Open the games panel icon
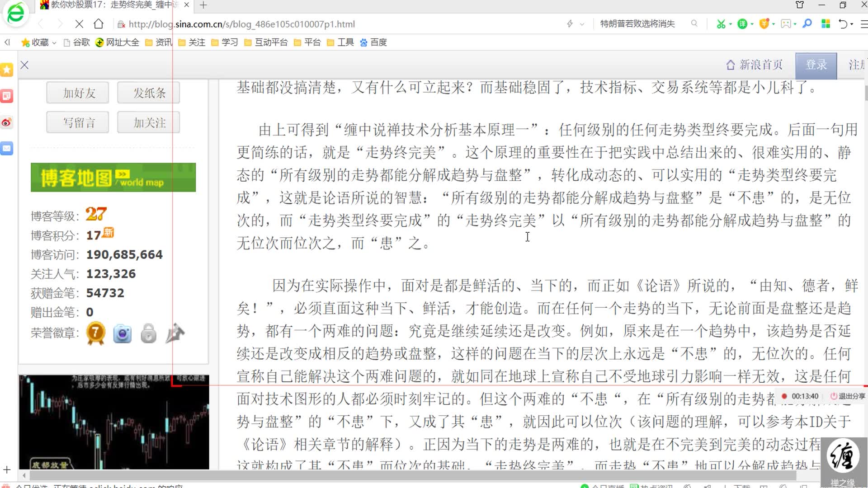 click(786, 23)
